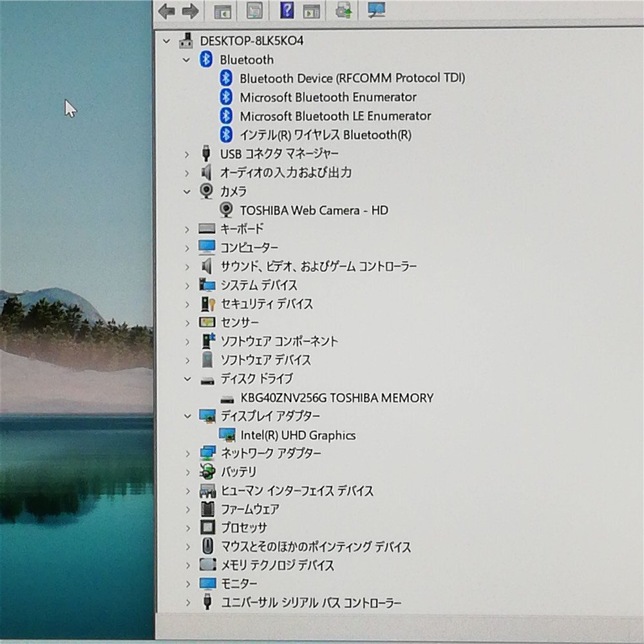Click the ディスク ドライブ drive icon

coord(207,381)
